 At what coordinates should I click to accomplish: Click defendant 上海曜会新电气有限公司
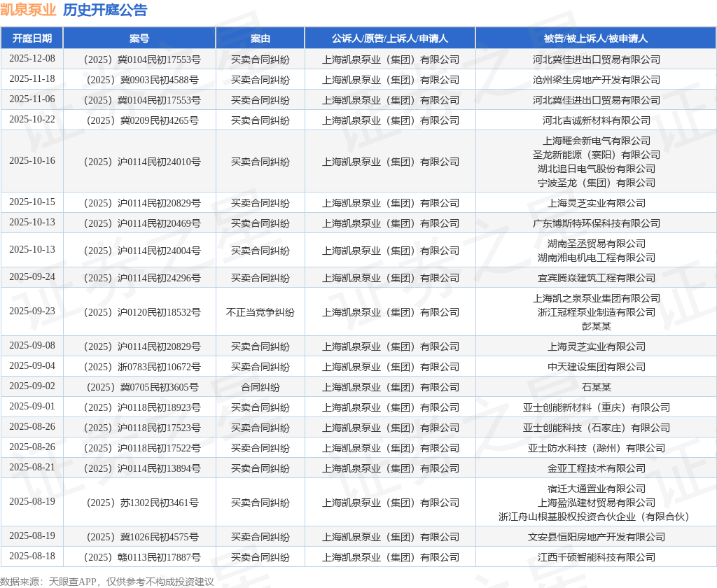(597, 141)
